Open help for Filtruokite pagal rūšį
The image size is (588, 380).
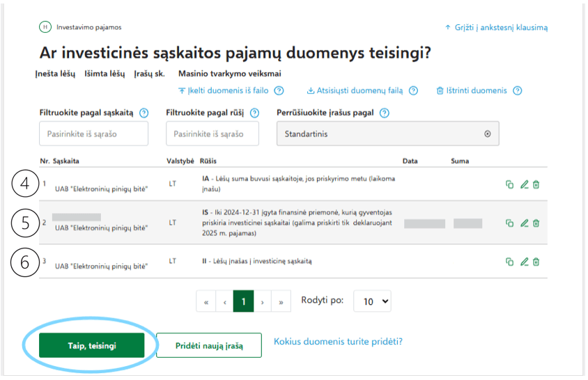point(254,113)
